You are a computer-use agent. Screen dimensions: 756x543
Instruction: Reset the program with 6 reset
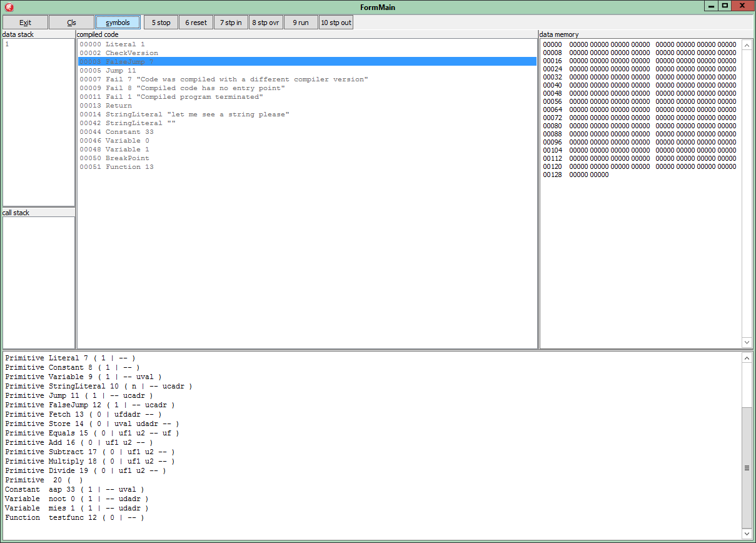[196, 23]
